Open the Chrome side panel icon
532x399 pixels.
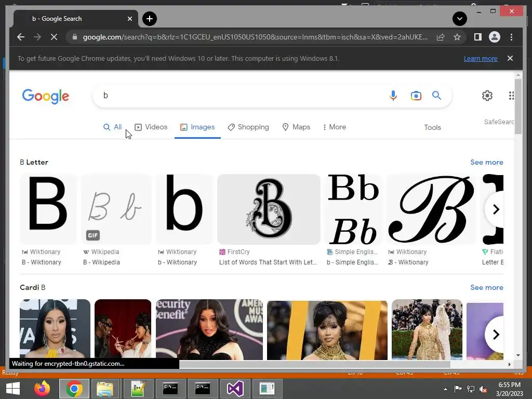[478, 37]
